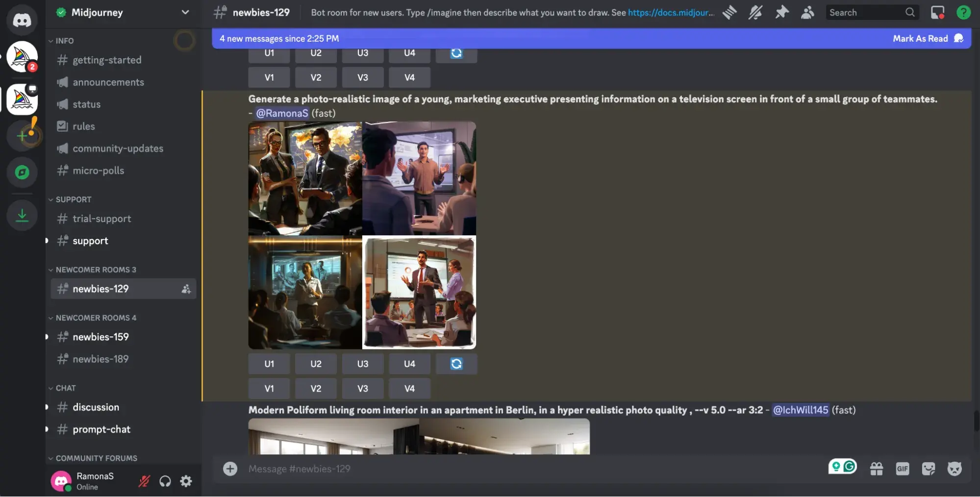Show member list icon
This screenshot has height=497, width=980.
807,12
